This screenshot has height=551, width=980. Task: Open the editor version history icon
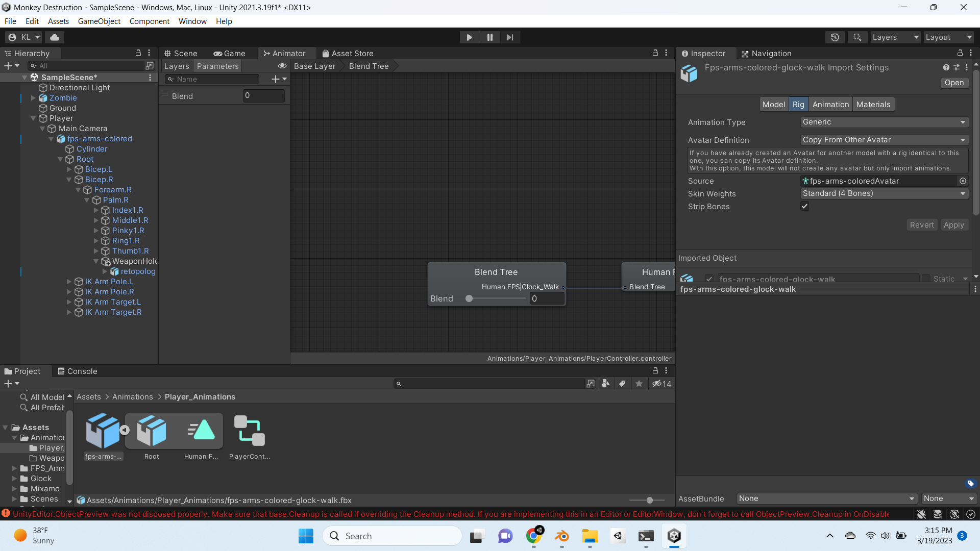[x=835, y=37]
